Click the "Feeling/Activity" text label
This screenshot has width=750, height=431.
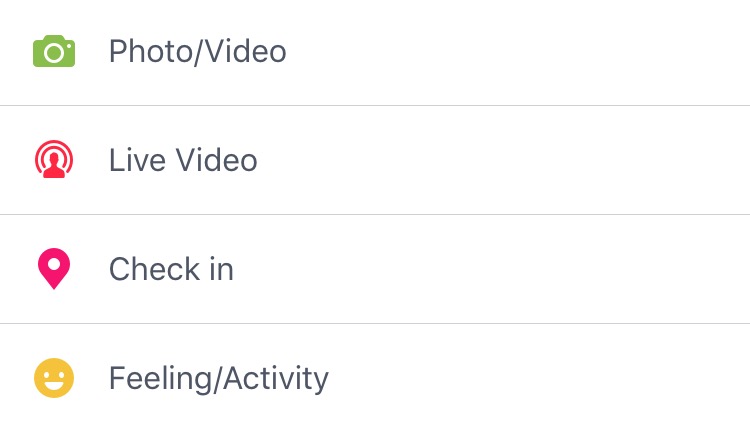tap(218, 379)
